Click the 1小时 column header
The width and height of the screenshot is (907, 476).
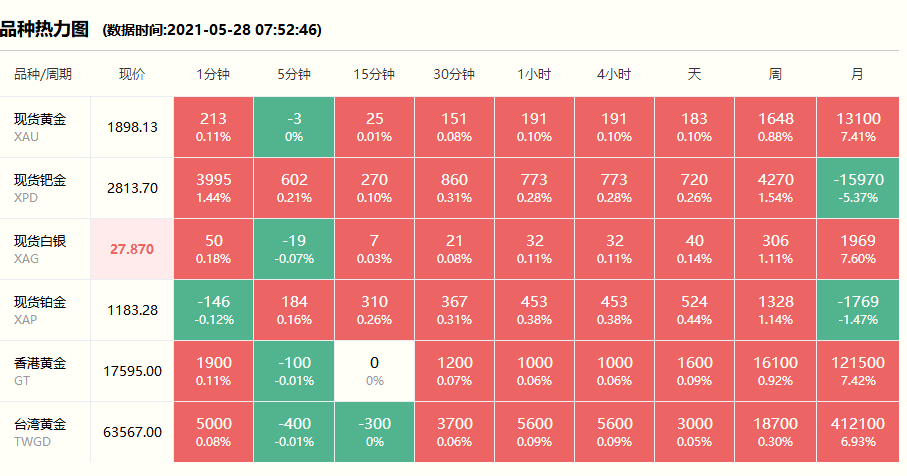534,75
